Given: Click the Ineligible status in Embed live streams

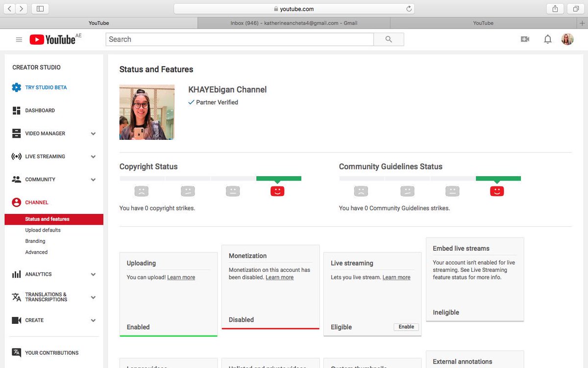Looking at the screenshot, I should coord(446,313).
